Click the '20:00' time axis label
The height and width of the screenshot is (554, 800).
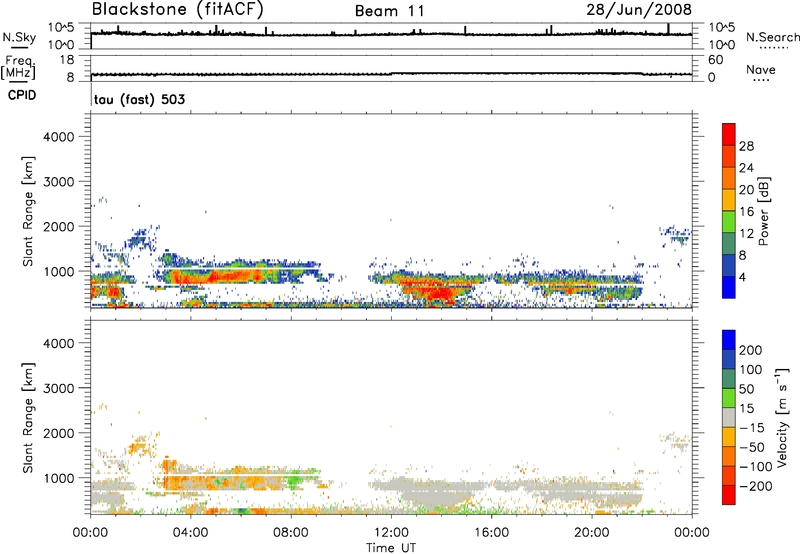tap(592, 533)
